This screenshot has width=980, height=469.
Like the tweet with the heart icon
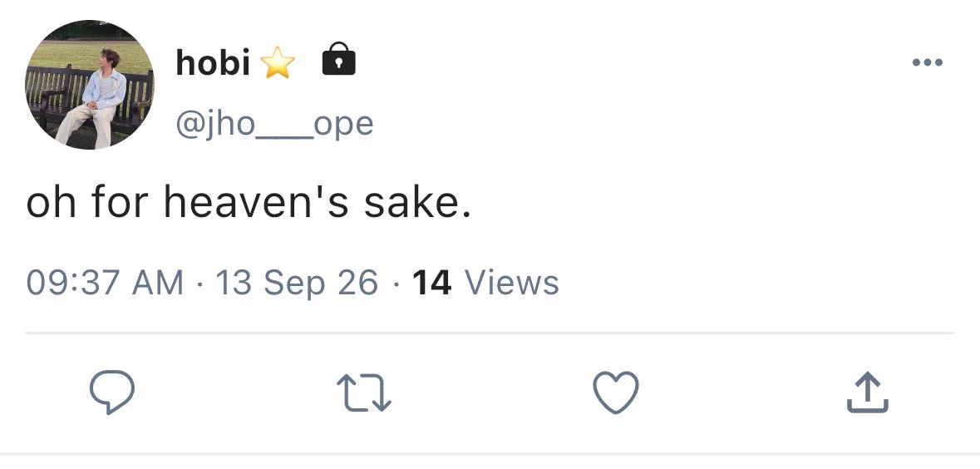pyautogui.click(x=616, y=392)
